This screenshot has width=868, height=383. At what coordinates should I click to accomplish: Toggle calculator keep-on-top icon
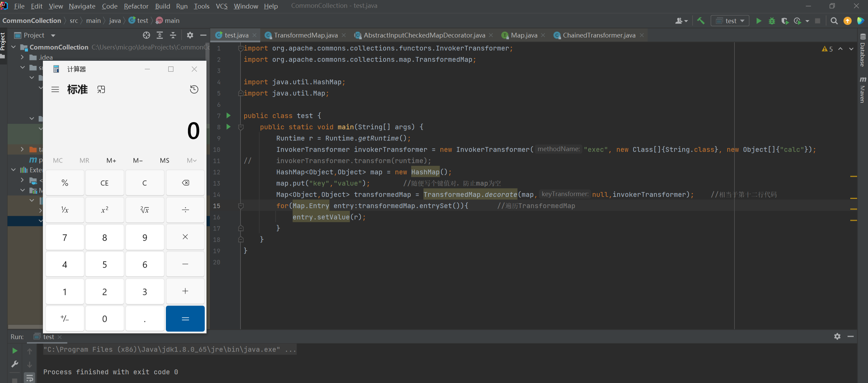tap(101, 89)
